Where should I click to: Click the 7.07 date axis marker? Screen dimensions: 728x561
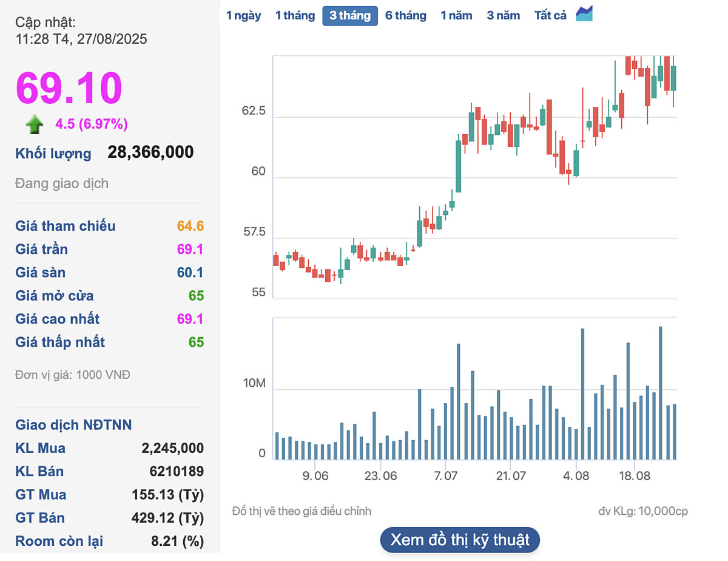(x=445, y=476)
